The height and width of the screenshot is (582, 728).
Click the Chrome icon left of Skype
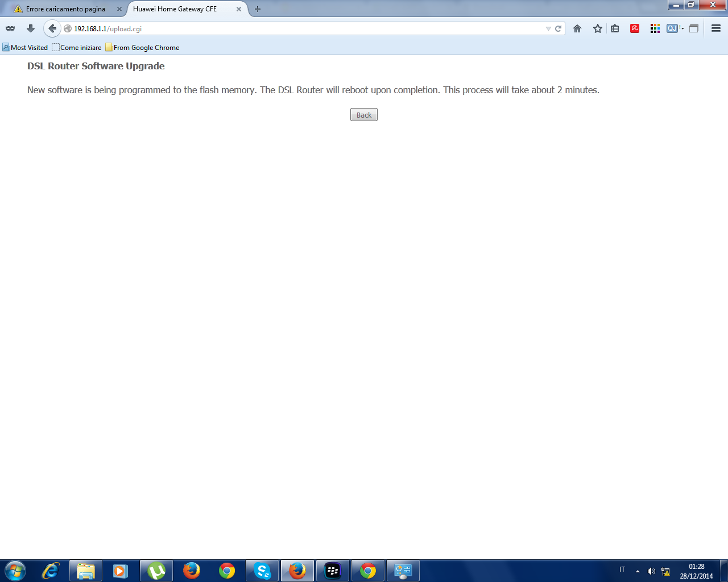pyautogui.click(x=227, y=571)
